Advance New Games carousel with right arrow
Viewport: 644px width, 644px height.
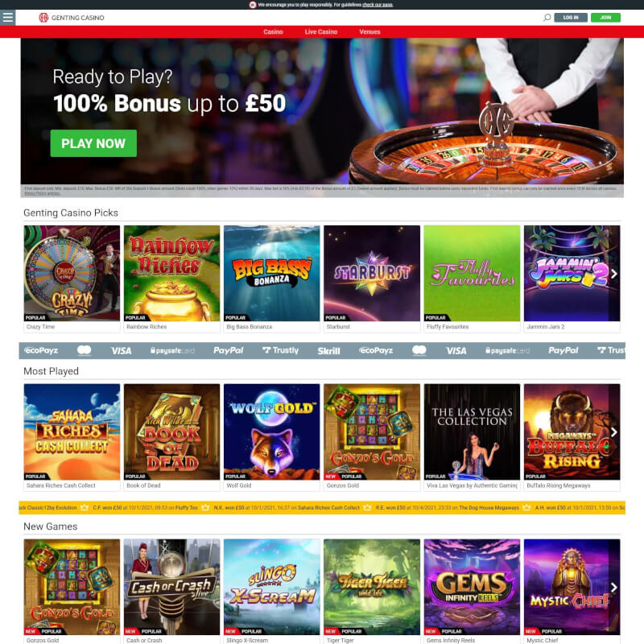click(613, 588)
